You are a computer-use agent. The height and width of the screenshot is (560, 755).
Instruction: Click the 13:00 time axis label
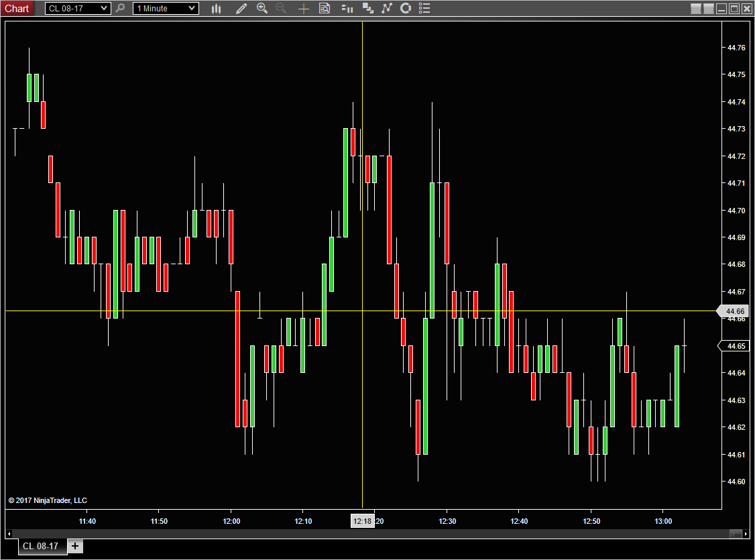click(x=663, y=521)
